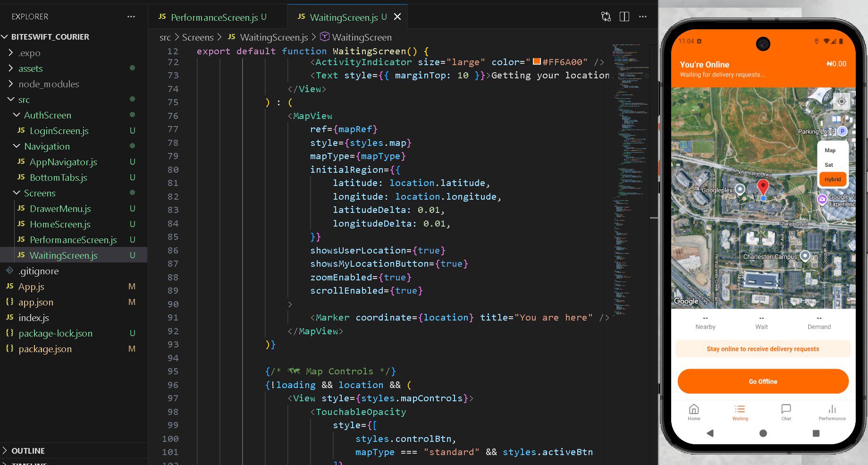This screenshot has width=868, height=465.
Task: Open the editor more actions ellipsis
Action: pyautogui.click(x=642, y=17)
